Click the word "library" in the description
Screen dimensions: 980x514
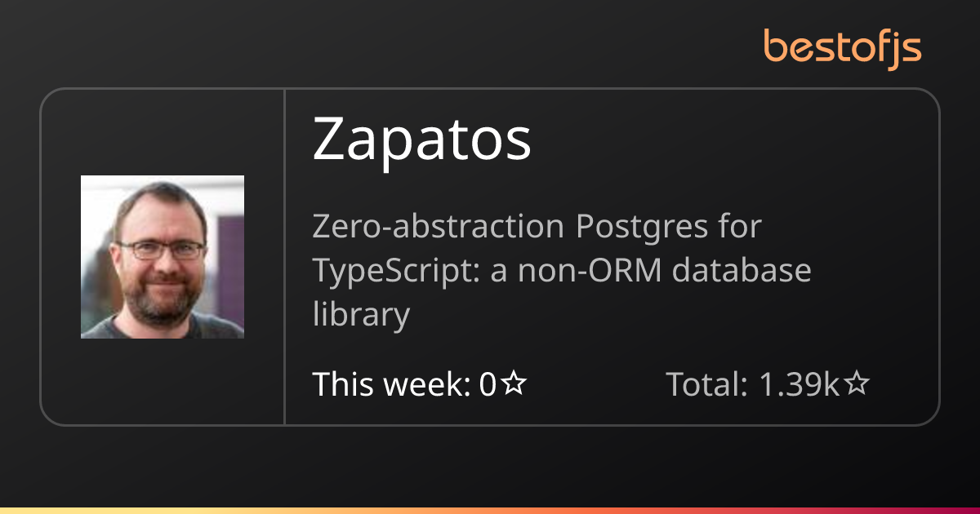tap(360, 315)
